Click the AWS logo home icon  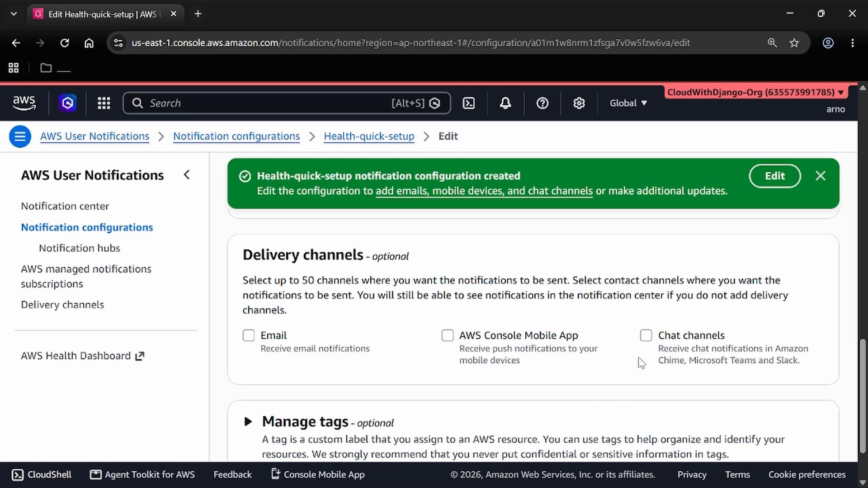(24, 103)
